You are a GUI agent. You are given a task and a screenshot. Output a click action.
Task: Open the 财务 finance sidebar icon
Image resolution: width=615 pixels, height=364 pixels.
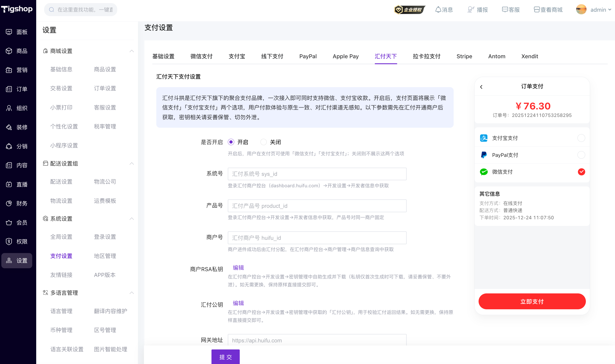[x=9, y=203]
